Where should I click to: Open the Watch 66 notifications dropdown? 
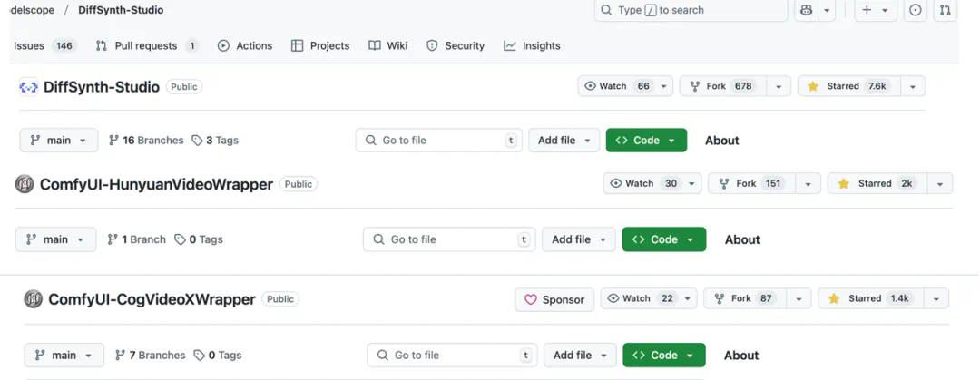pyautogui.click(x=625, y=86)
